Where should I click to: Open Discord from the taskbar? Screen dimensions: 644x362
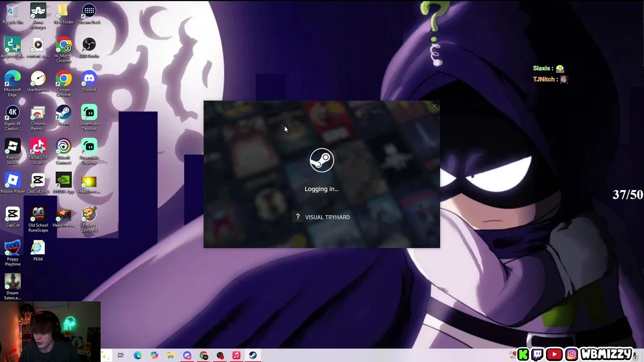tap(187, 355)
